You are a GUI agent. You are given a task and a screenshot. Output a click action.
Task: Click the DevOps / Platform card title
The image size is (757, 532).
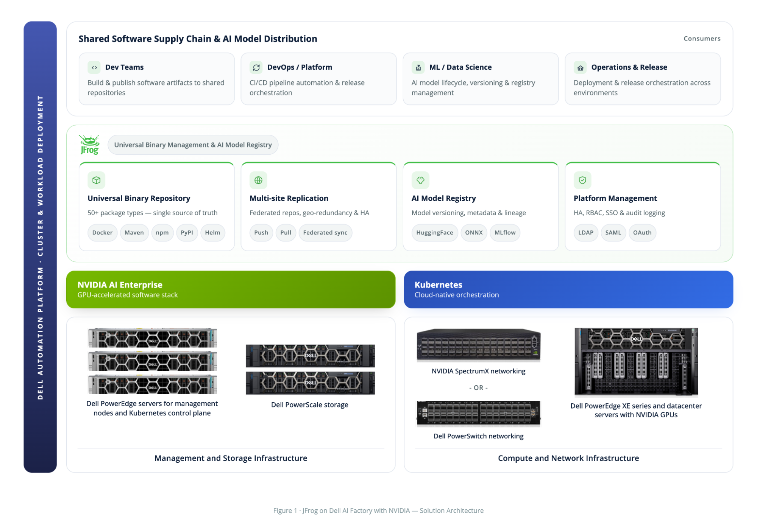pos(300,67)
